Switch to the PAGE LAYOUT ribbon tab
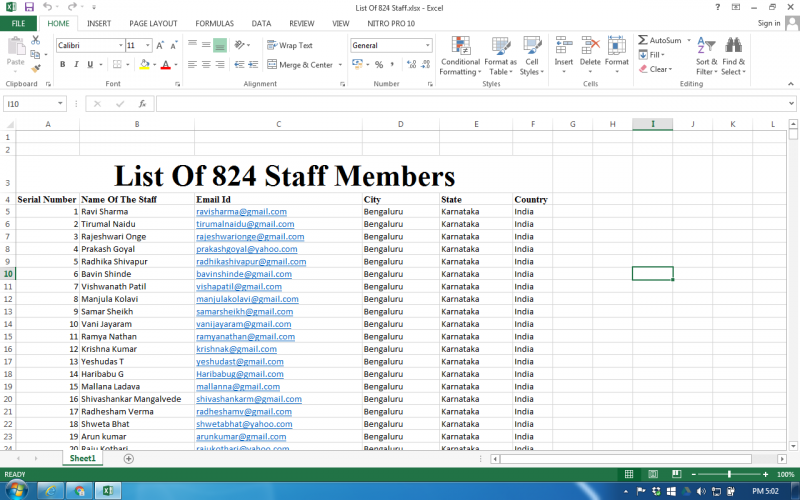This screenshot has height=500, width=800. (153, 23)
